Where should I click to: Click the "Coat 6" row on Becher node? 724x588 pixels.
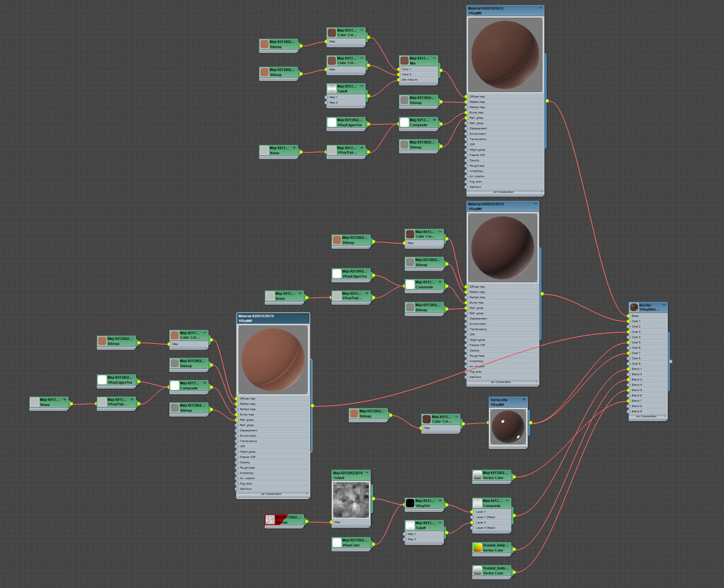point(648,348)
